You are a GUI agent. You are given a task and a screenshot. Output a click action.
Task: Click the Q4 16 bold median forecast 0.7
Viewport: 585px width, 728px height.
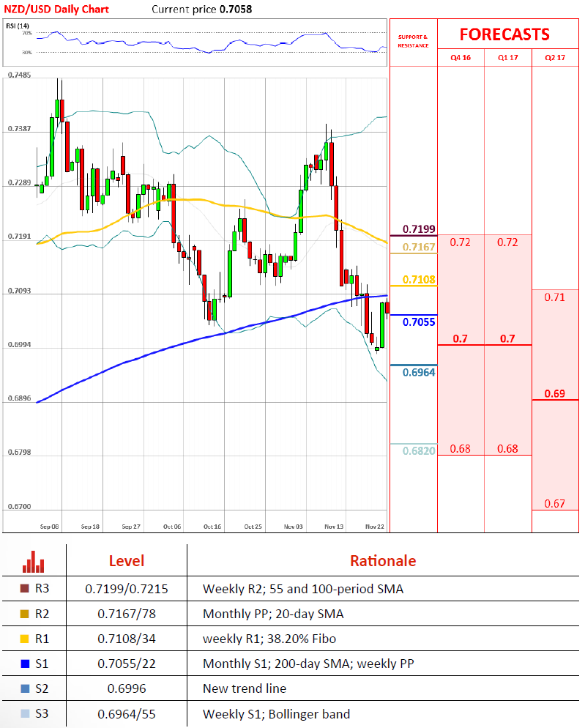[x=460, y=339]
